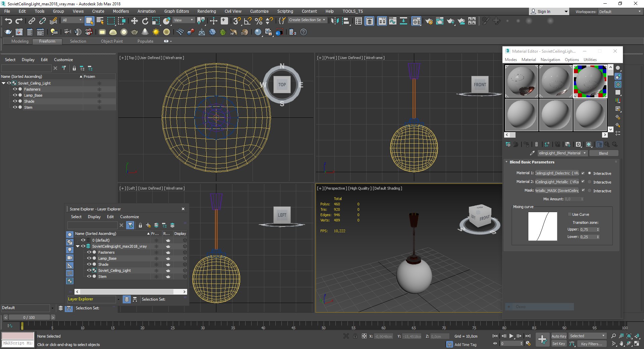Open the Rendering menu
The image size is (644, 349).
[206, 11]
